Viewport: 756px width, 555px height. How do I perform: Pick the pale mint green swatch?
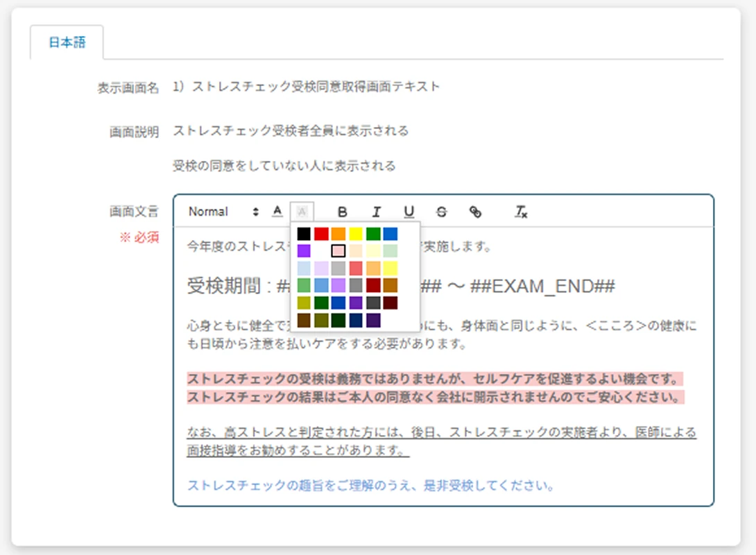point(390,250)
